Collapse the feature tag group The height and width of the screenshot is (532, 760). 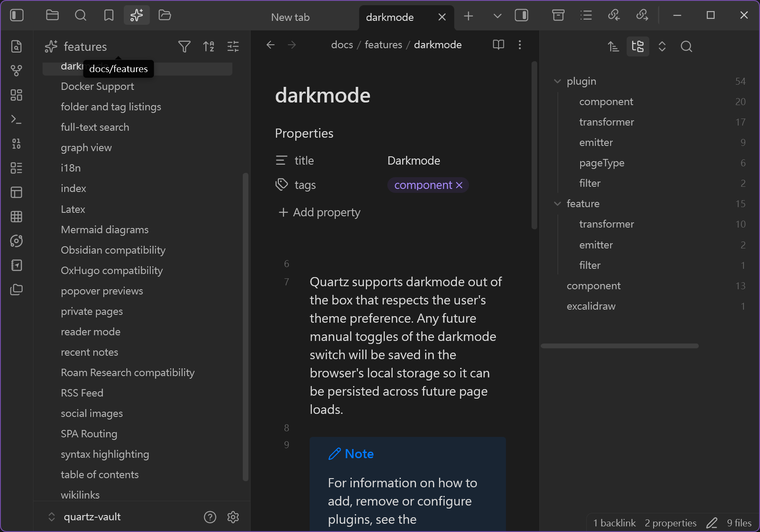tap(558, 204)
